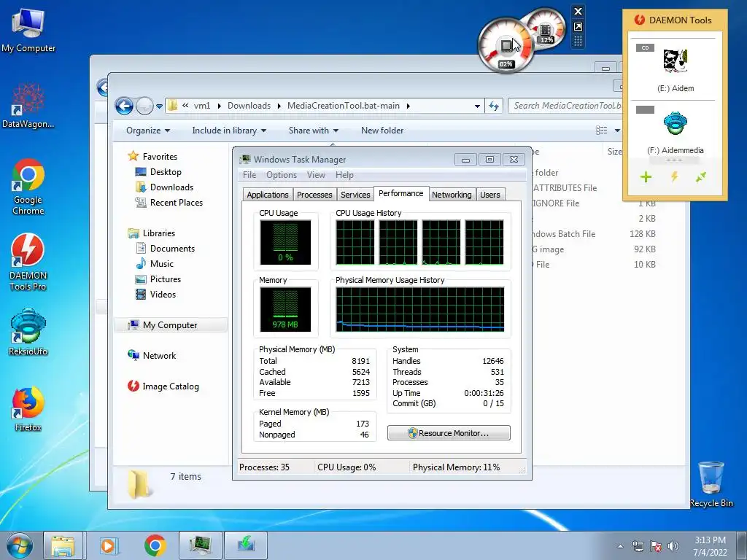The image size is (747, 560).
Task: Open My Computer desktop icon
Action: tap(28, 29)
